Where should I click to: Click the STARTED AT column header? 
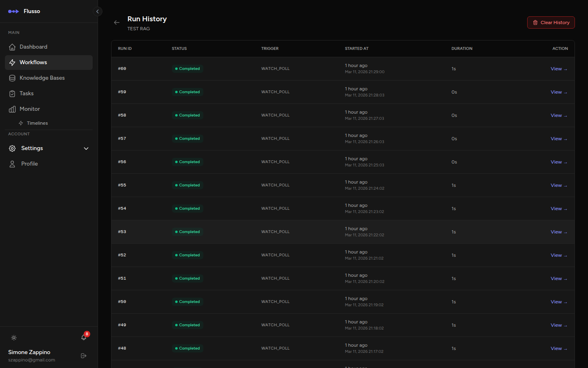point(356,49)
